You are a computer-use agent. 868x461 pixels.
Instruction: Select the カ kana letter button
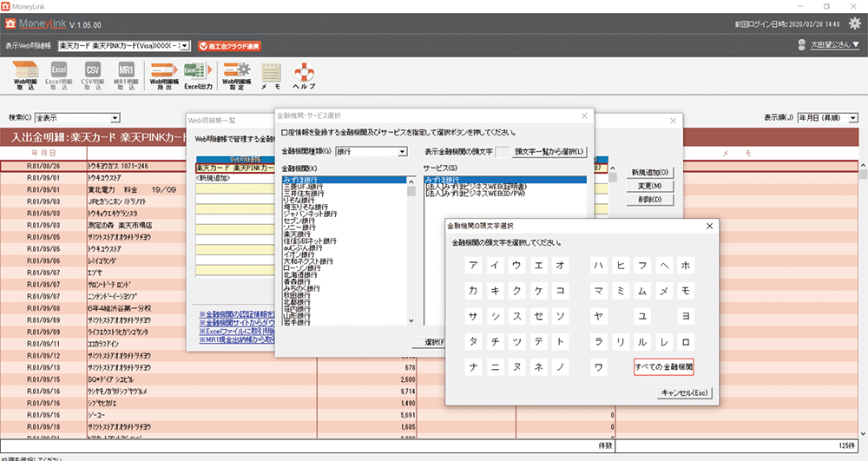[x=473, y=290]
